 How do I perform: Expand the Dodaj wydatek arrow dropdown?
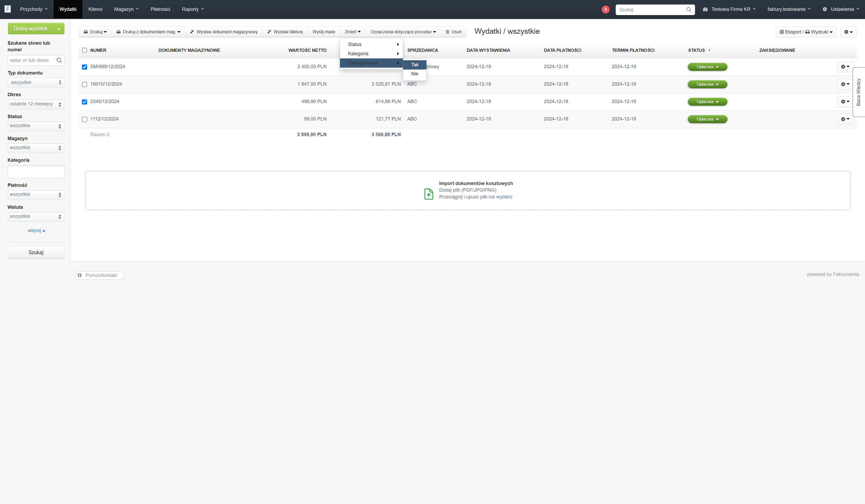59,29
